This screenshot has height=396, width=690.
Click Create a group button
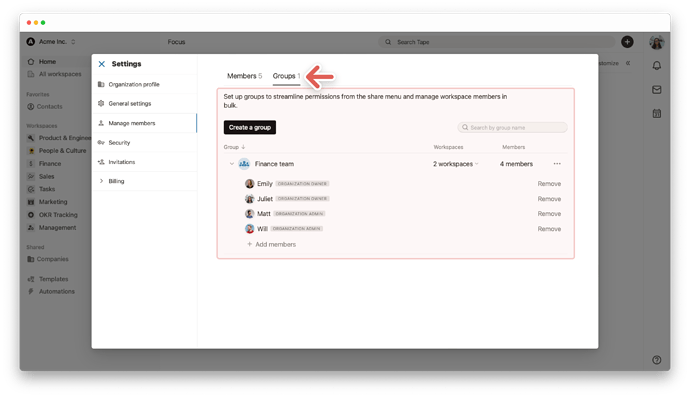tap(250, 127)
